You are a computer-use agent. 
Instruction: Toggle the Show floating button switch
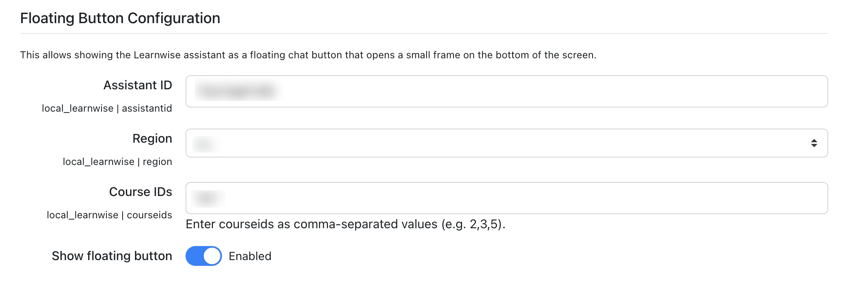(x=204, y=256)
